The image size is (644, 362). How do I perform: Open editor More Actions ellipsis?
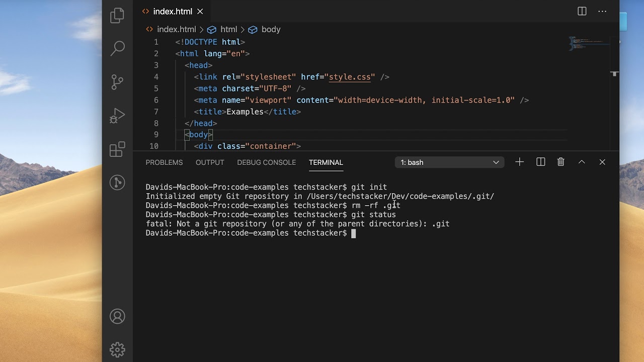602,11
